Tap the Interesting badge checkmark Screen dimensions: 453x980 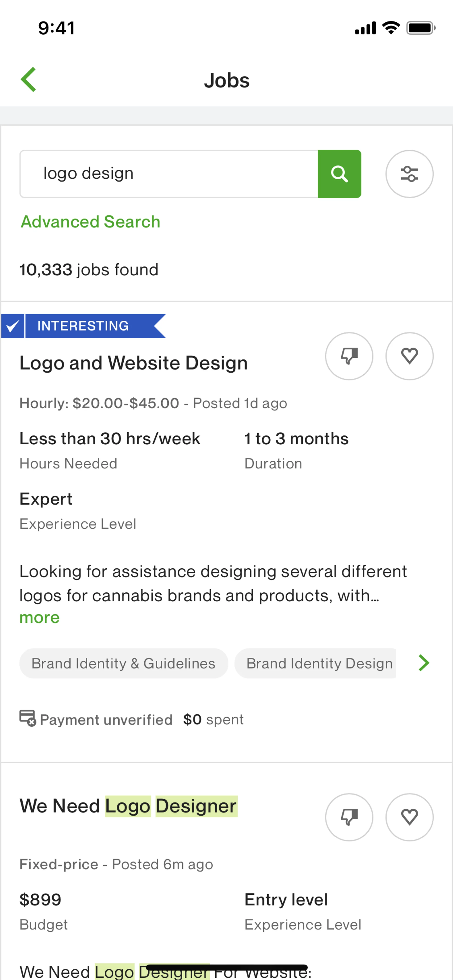coord(13,326)
